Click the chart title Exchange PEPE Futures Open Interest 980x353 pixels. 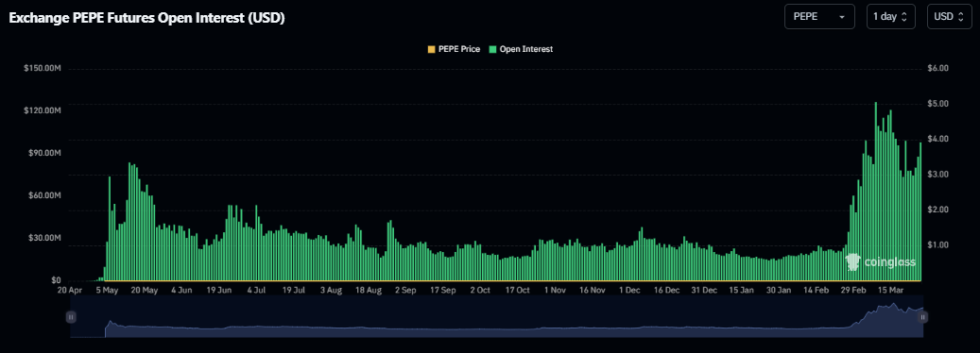pyautogui.click(x=146, y=18)
